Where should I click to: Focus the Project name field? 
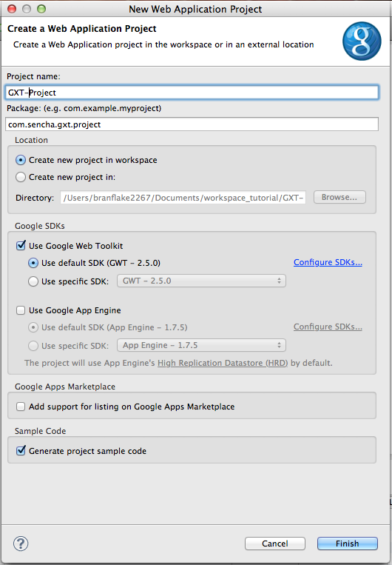point(192,93)
